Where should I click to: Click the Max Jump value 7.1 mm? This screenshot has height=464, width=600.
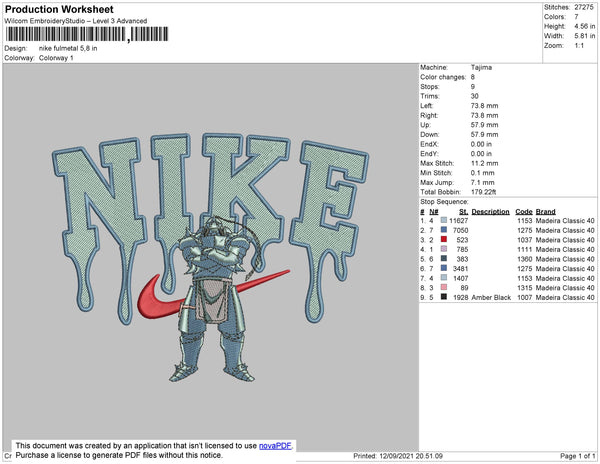(x=483, y=182)
